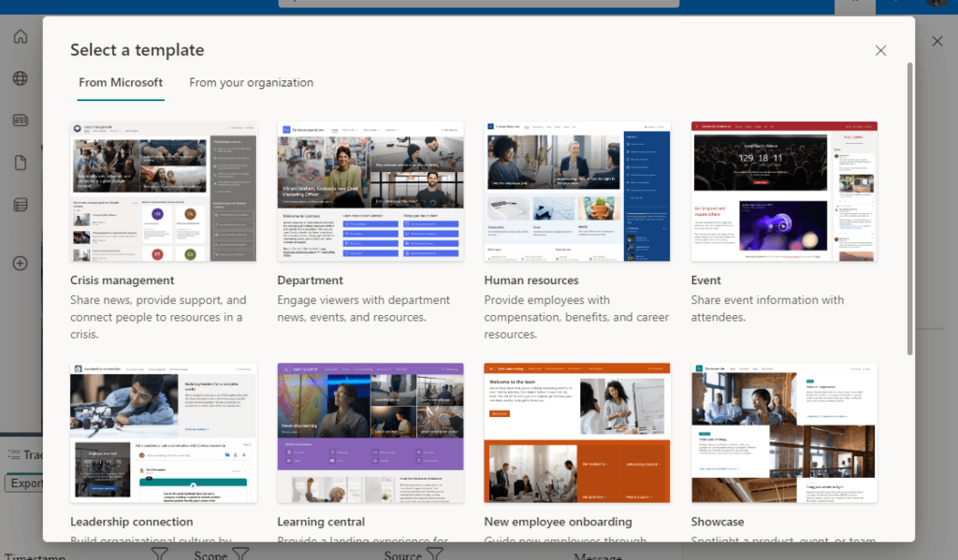The width and height of the screenshot is (958, 560).
Task: Click the Crisis management title
Action: pos(123,280)
